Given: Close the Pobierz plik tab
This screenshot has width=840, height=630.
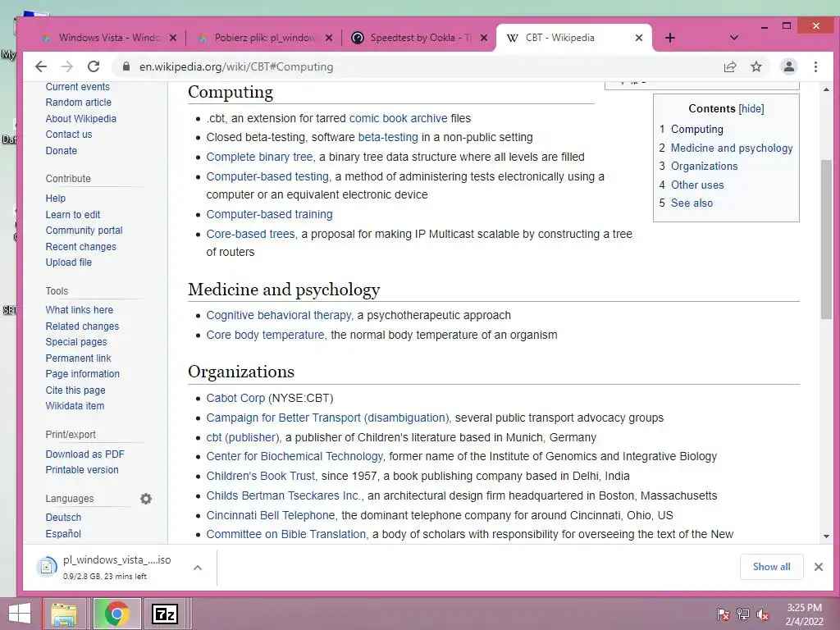Looking at the screenshot, I should pos(329,38).
